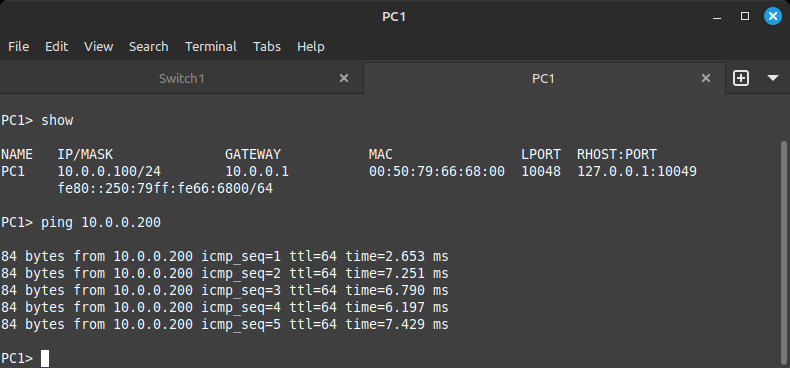Close the window with blue X button

[x=773, y=17]
